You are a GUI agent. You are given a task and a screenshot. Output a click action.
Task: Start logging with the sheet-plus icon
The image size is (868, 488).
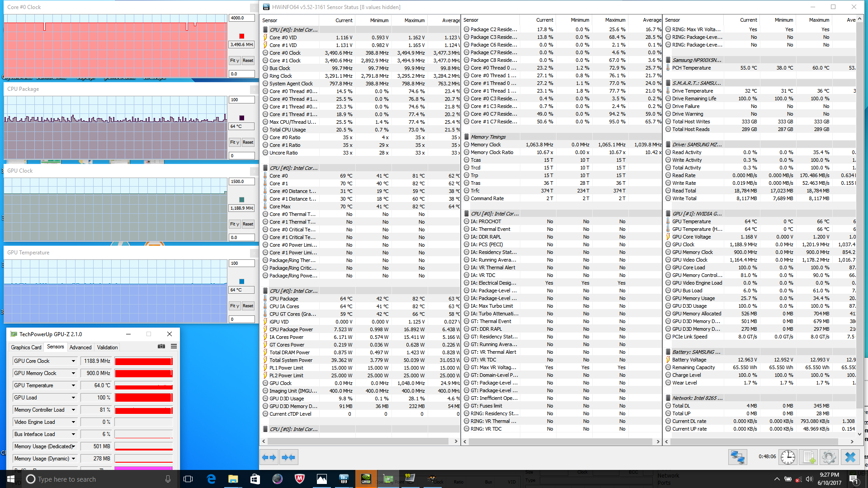click(x=809, y=457)
